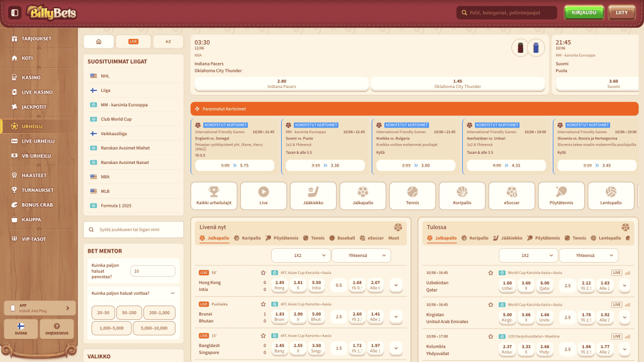Viewport: 644px width, 362px height.
Task: Select Kaikki urheilulajit trophy tile
Action: click(214, 196)
